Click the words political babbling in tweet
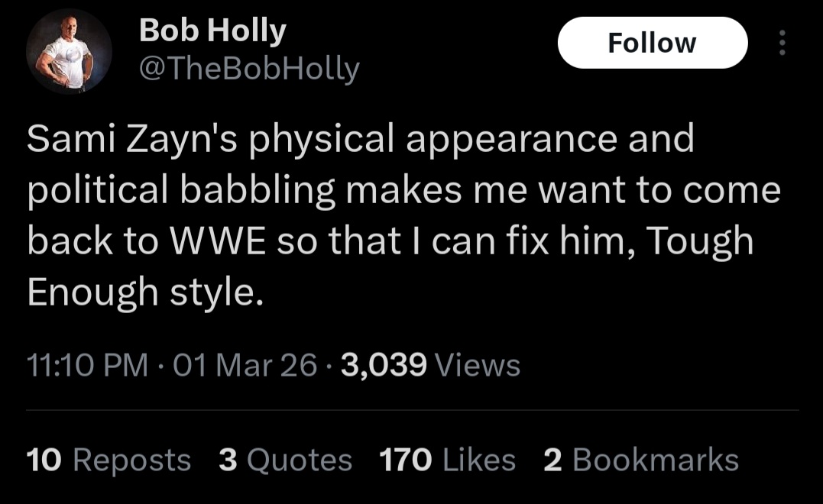Screen dimensions: 823x504 point(181,191)
